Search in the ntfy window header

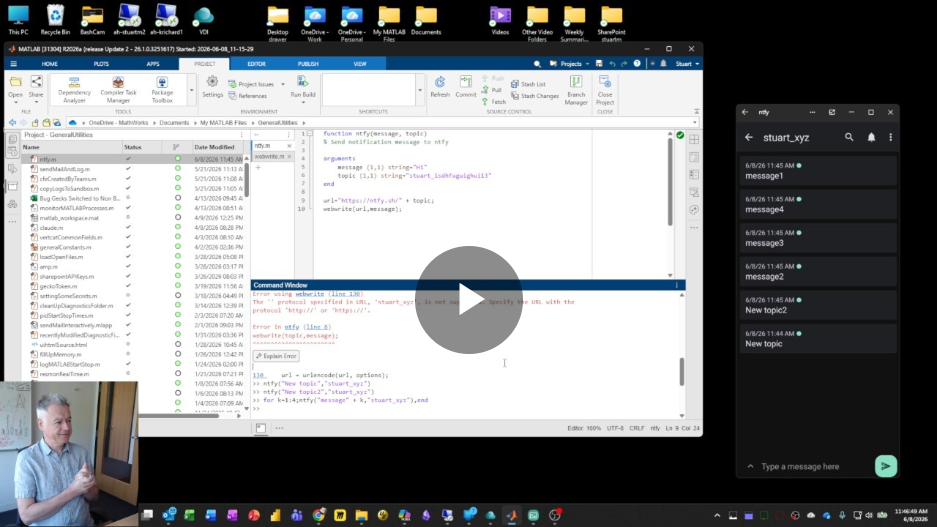click(849, 137)
